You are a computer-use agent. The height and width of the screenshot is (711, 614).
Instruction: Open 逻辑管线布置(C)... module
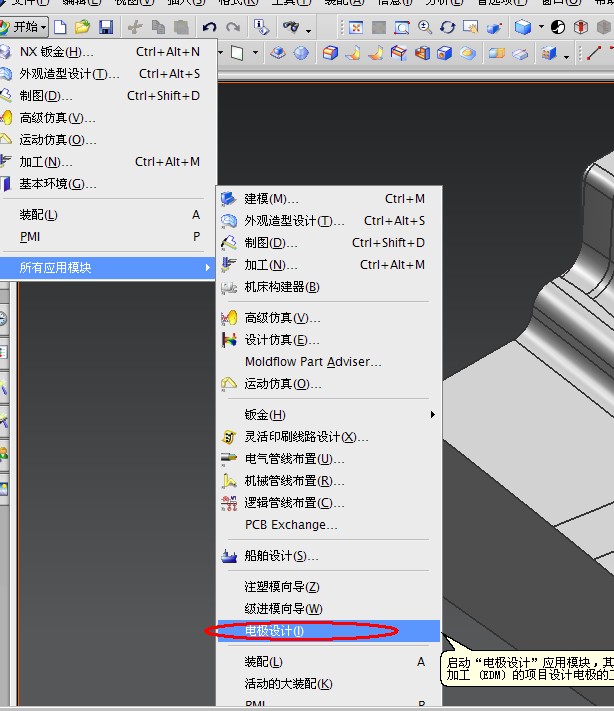tap(329, 503)
